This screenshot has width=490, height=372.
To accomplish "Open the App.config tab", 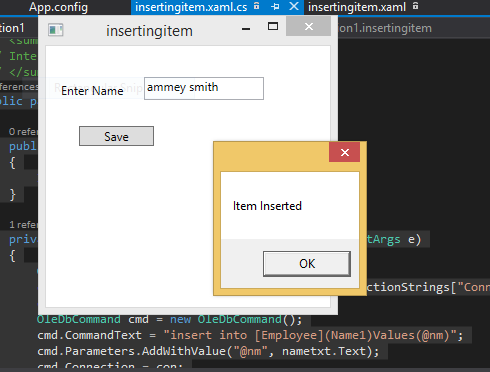I will [58, 7].
